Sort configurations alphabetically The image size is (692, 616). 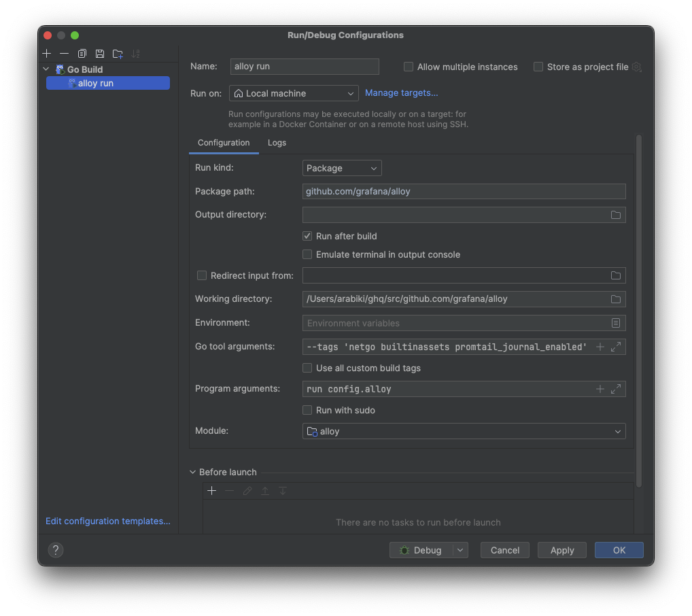(x=135, y=54)
